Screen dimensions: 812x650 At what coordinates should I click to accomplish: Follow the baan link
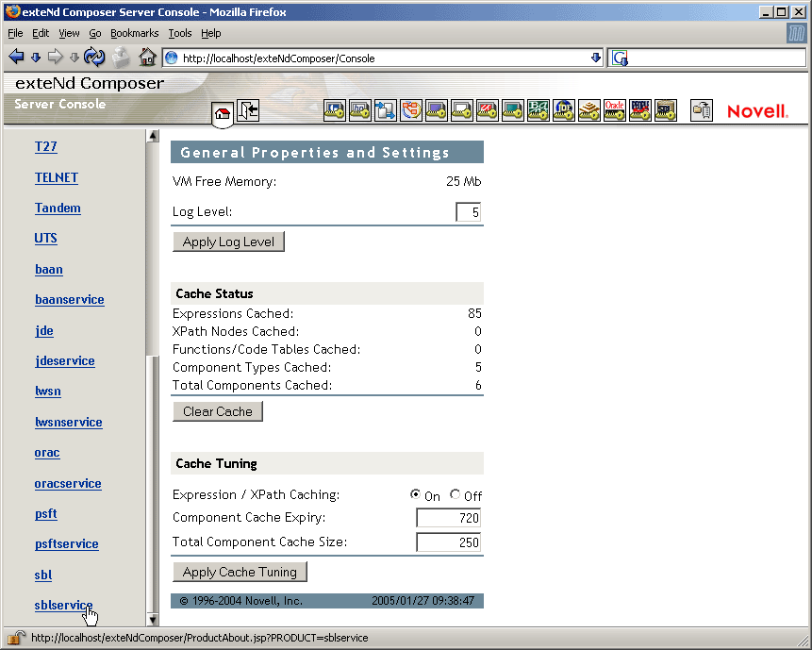[49, 269]
